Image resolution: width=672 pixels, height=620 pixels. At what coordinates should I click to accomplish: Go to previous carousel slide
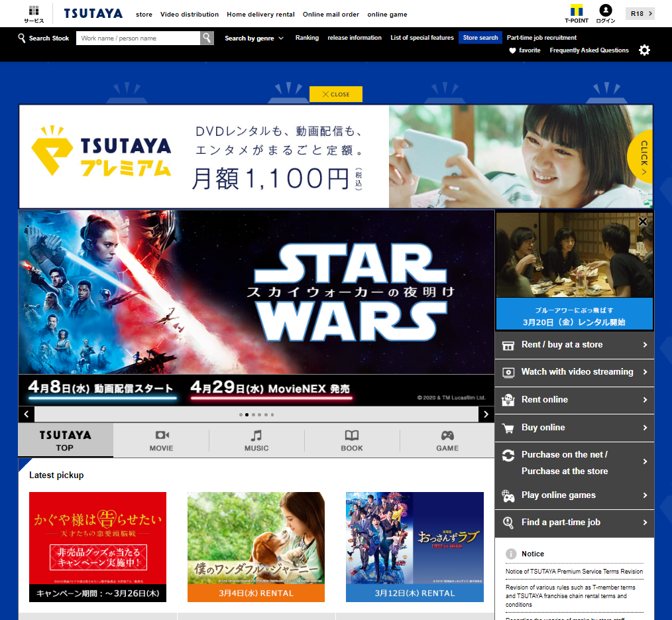(x=27, y=414)
